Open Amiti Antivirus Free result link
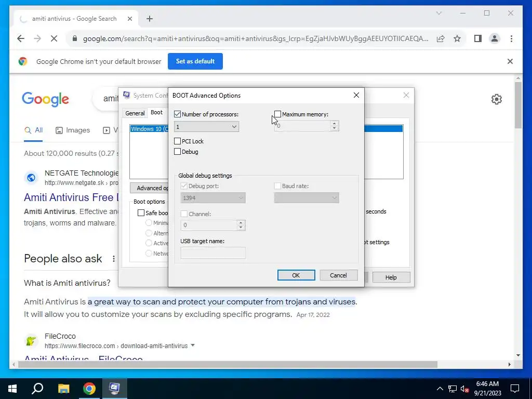532x399 pixels. 71,197
